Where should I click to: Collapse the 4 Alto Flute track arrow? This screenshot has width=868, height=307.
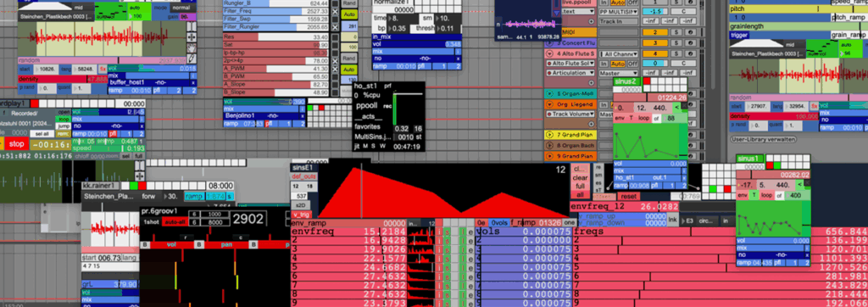pyautogui.click(x=550, y=53)
